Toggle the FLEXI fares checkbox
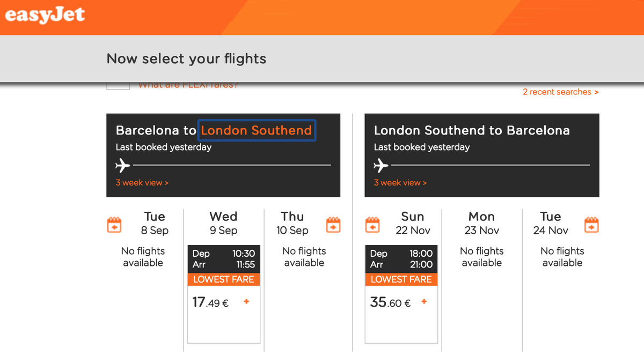This screenshot has width=644, height=364. coord(118,86)
